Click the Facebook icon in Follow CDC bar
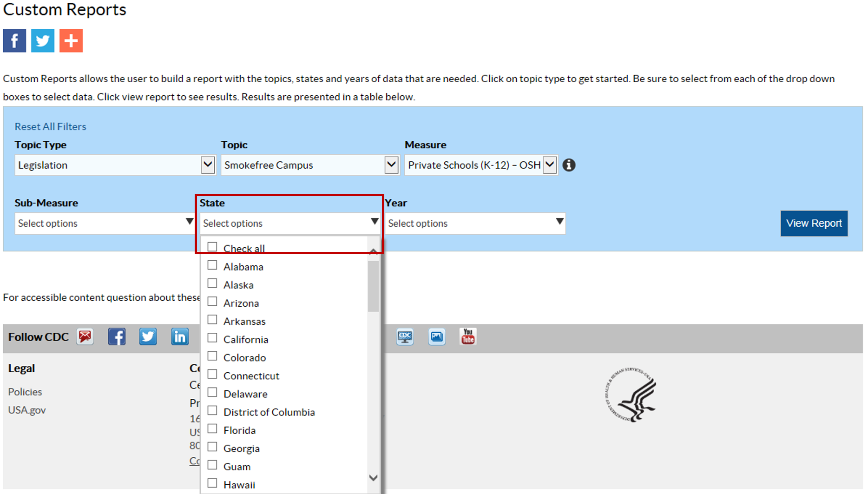The image size is (868, 494). coord(117,336)
